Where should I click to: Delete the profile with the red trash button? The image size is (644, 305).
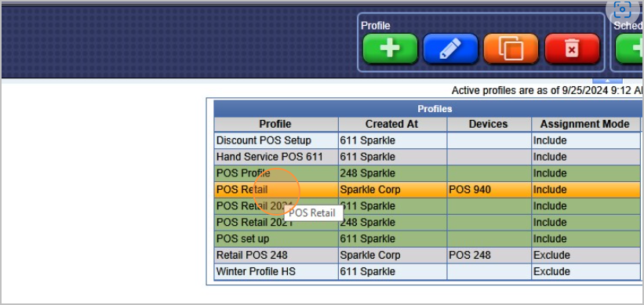(x=572, y=49)
